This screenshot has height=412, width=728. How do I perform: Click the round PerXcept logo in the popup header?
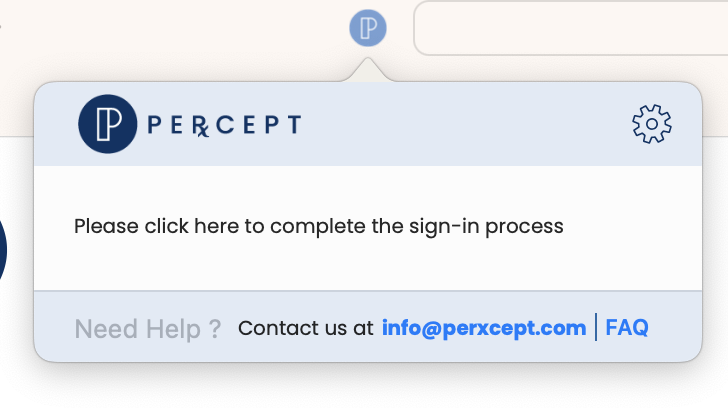[108, 124]
